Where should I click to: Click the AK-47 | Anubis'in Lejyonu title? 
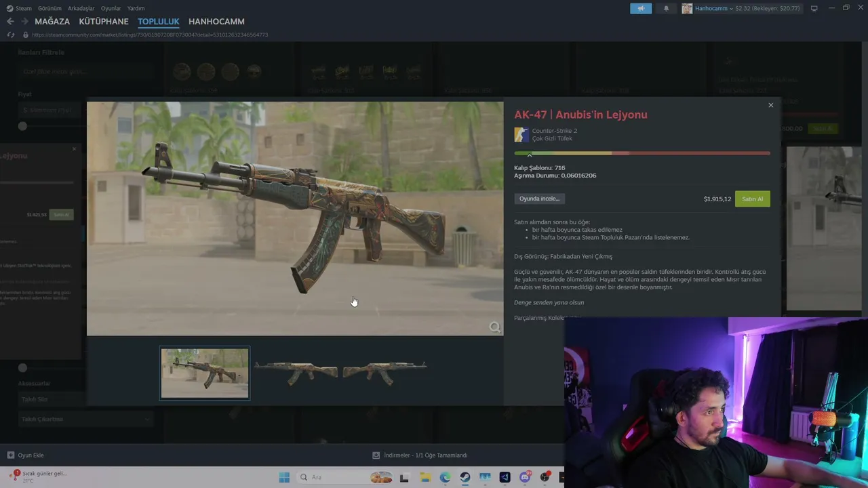pos(580,115)
